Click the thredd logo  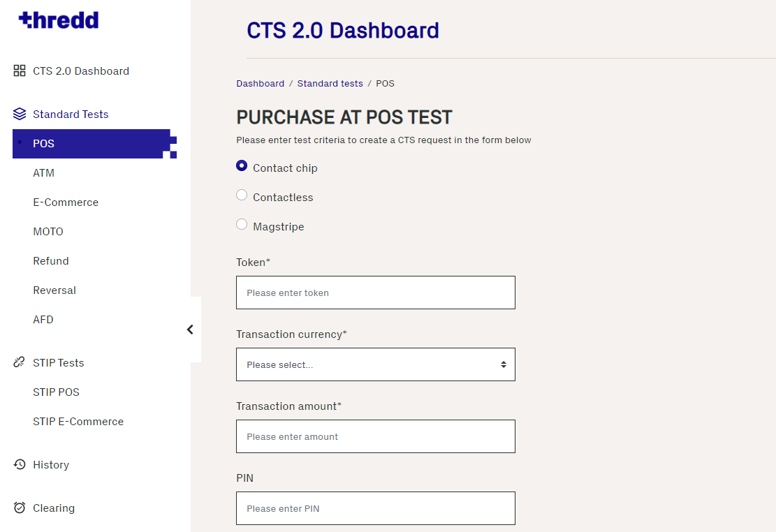point(59,20)
